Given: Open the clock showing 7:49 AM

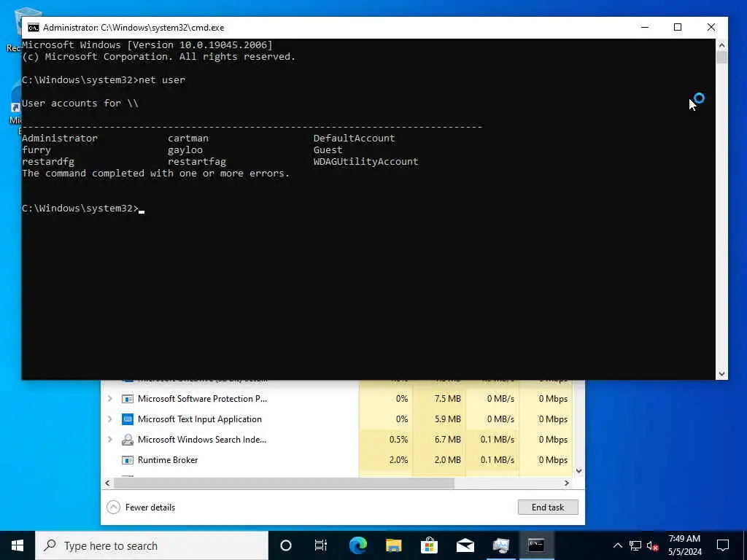Looking at the screenshot, I should pyautogui.click(x=684, y=545).
